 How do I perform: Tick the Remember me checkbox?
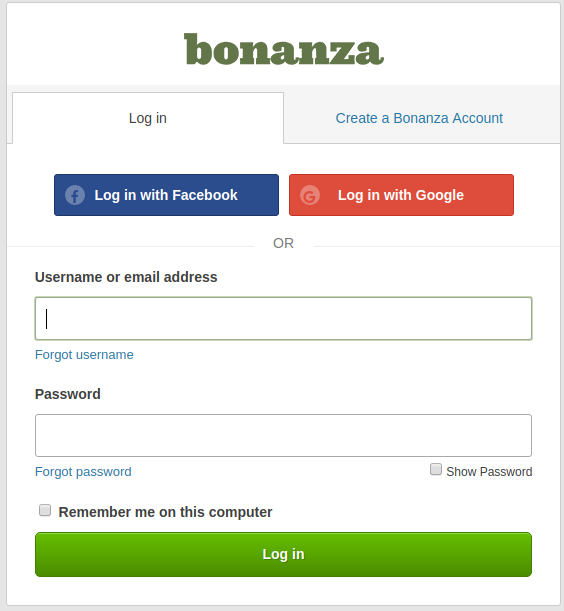point(45,510)
